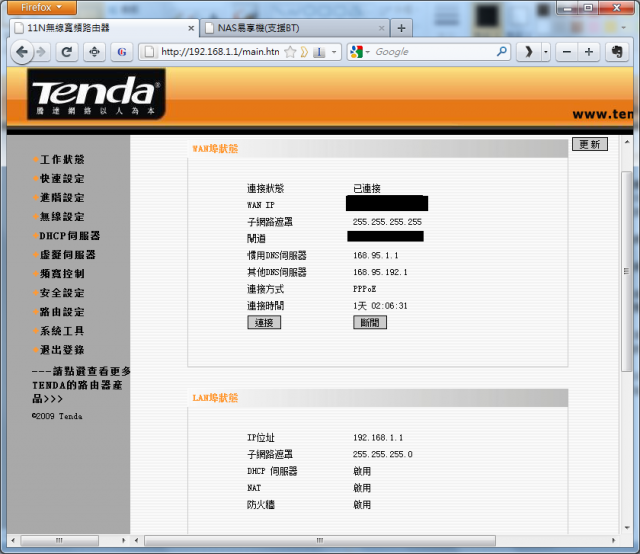Click the LAN subnet mask 255.255.255.0
640x554 pixels.
[382, 454]
